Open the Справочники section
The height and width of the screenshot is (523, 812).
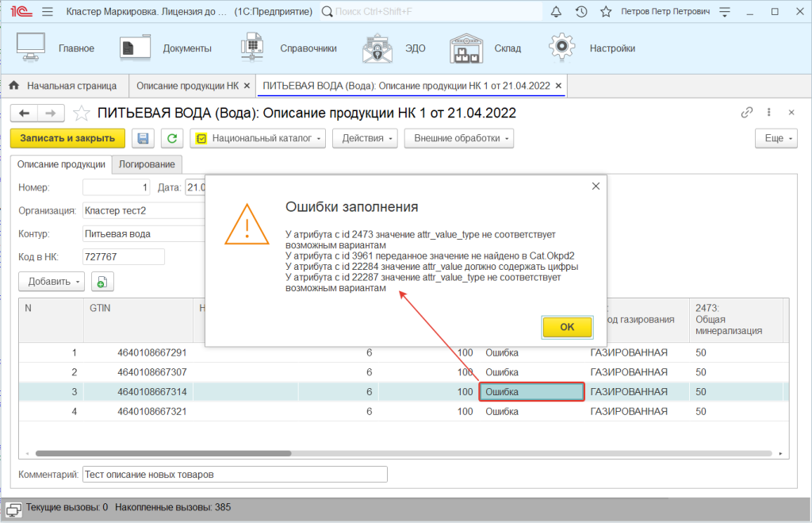click(x=289, y=48)
